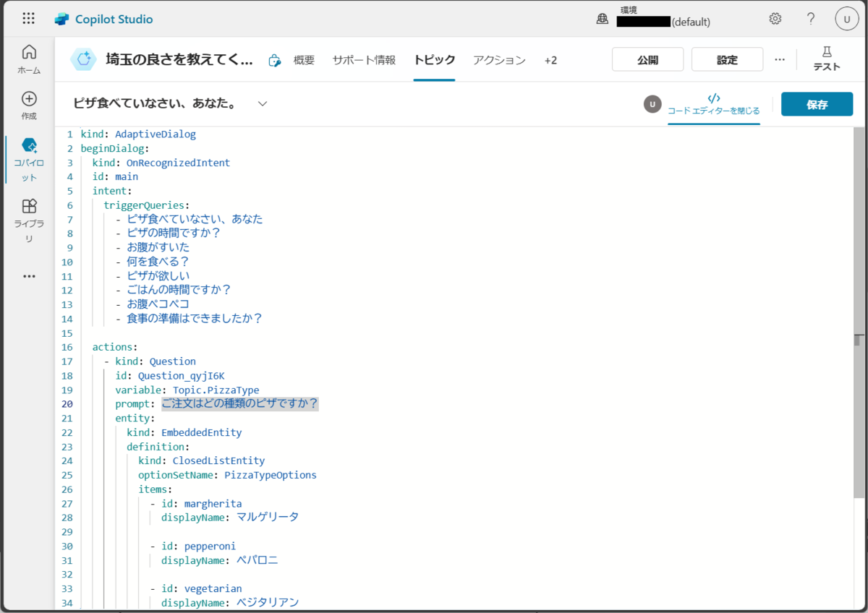Screen dimensions: 868x613
Task: Click code line triggerQueries:
Action: tap(147, 205)
